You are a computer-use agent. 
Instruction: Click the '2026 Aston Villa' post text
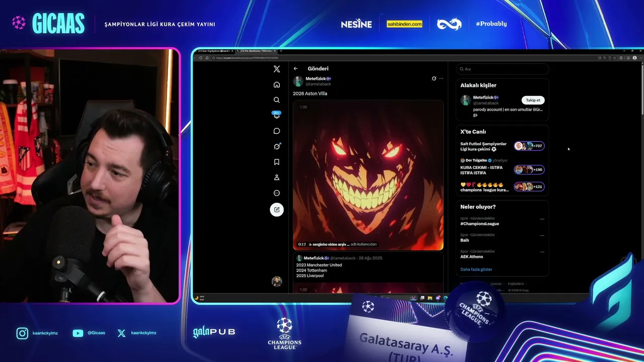310,94
